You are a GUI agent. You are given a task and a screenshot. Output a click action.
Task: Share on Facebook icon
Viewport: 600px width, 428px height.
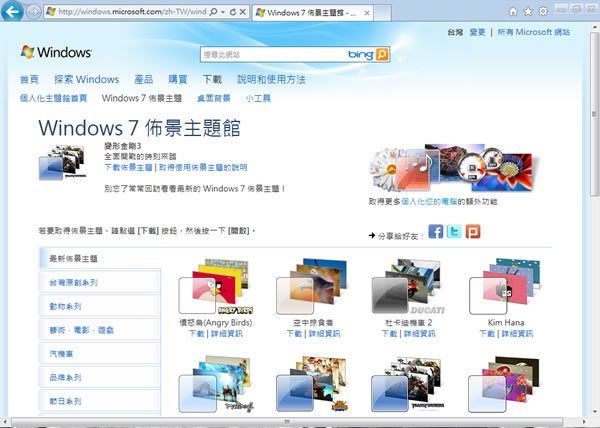point(436,231)
